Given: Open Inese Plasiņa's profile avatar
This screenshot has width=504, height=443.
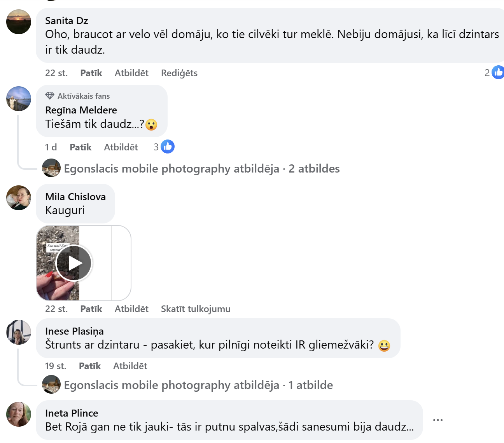Looking at the screenshot, I should point(19,332).
